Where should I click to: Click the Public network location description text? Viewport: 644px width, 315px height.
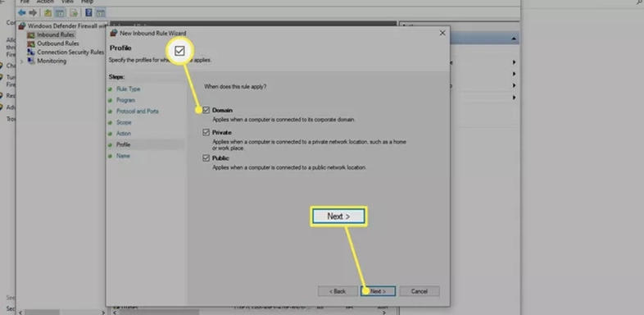click(289, 168)
